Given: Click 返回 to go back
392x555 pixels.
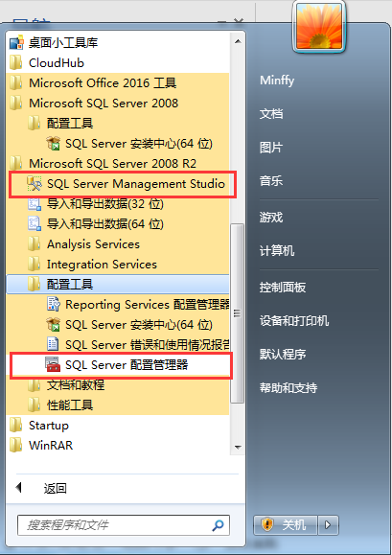Looking at the screenshot, I should tap(56, 488).
